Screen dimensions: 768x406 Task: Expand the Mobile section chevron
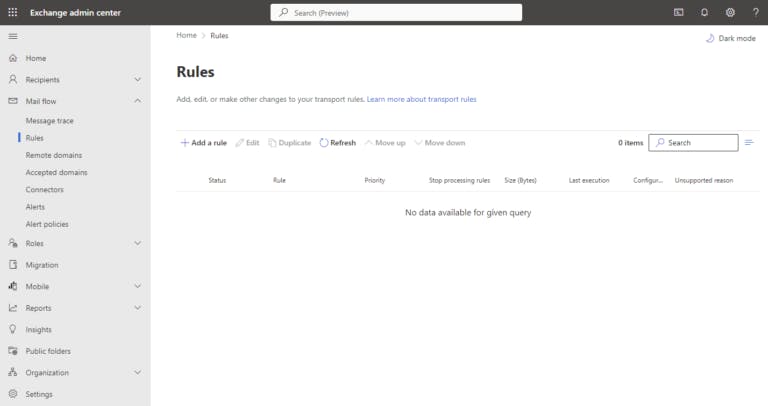(138, 286)
